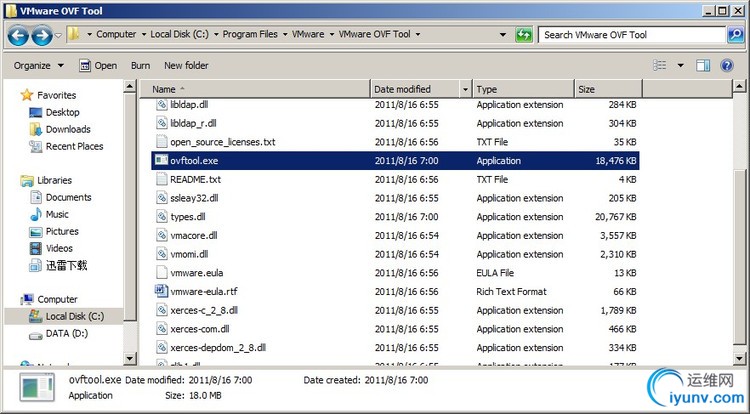
Task: Open Pictures library
Action: pyautogui.click(x=54, y=232)
